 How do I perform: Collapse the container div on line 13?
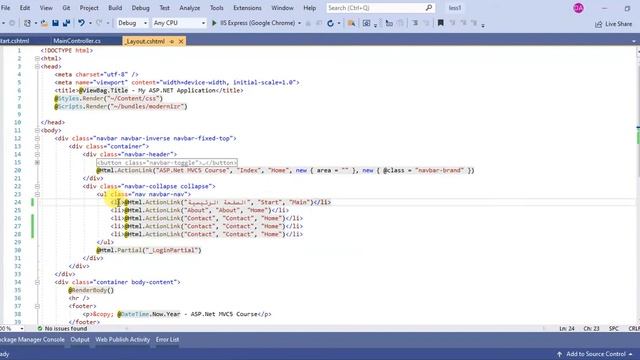click(x=37, y=147)
